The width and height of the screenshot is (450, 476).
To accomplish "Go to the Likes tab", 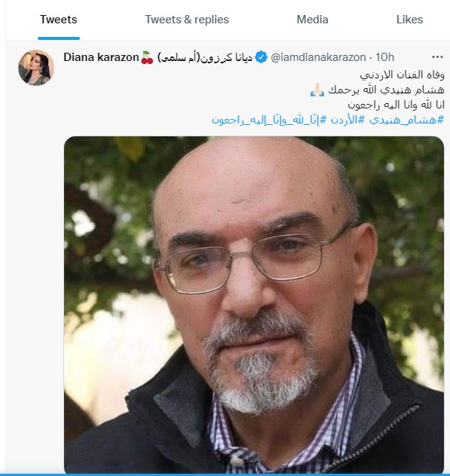I will (409, 20).
